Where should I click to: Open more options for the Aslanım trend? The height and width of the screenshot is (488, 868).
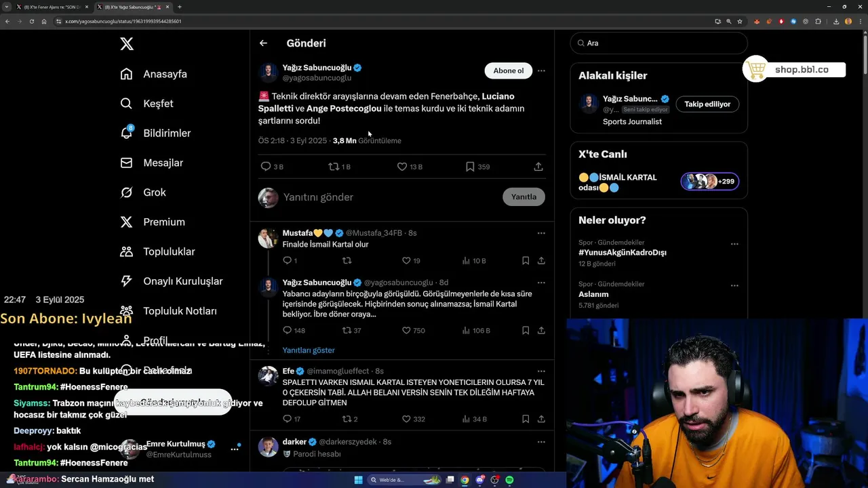point(734,286)
